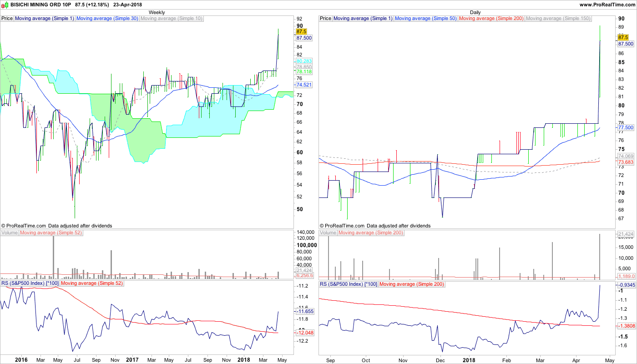This screenshot has height=364, width=637.
Task: Select the Weekly chart title label
Action: 157,12
